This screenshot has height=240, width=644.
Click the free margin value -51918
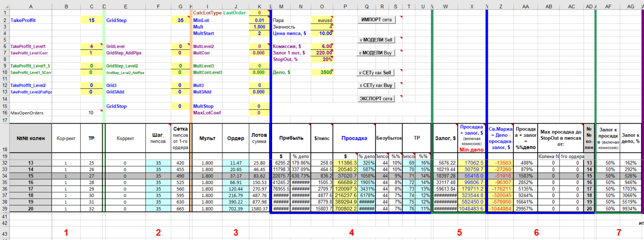[501, 176]
